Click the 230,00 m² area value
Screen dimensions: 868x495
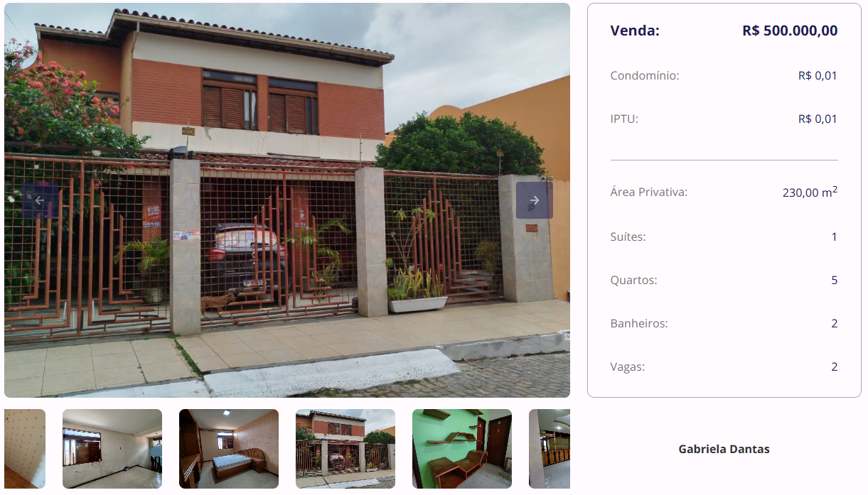click(x=810, y=192)
